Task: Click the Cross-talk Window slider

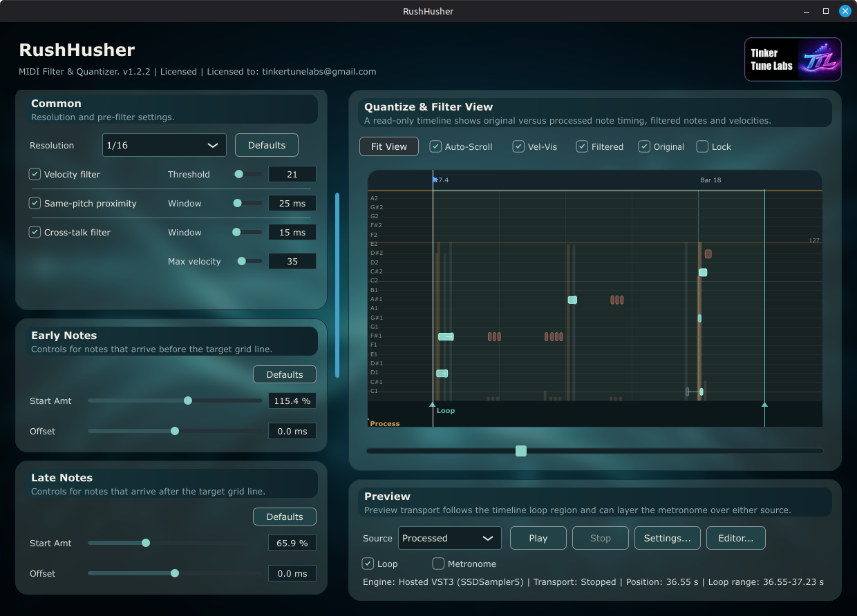Action: [x=247, y=232]
